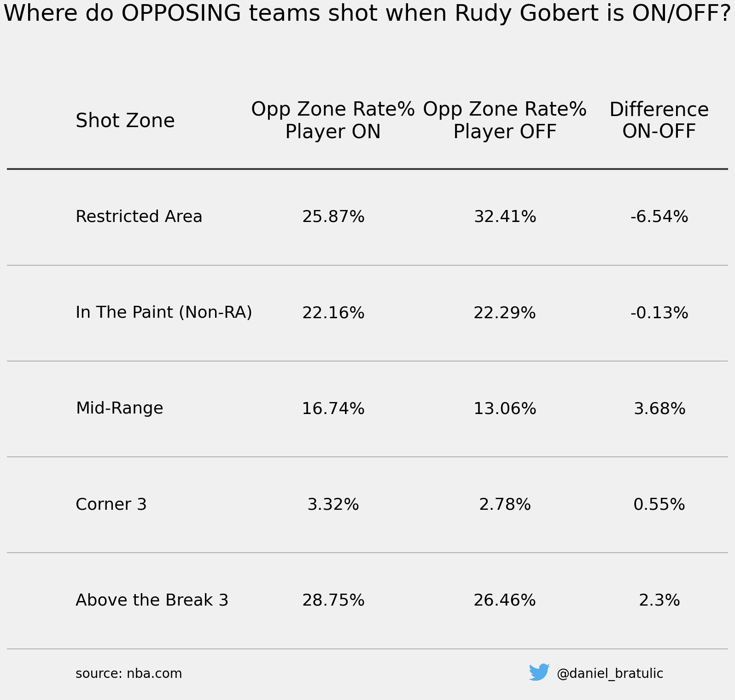Click the Corner 3 row label
Screen dimensions: 735x700
(x=111, y=504)
